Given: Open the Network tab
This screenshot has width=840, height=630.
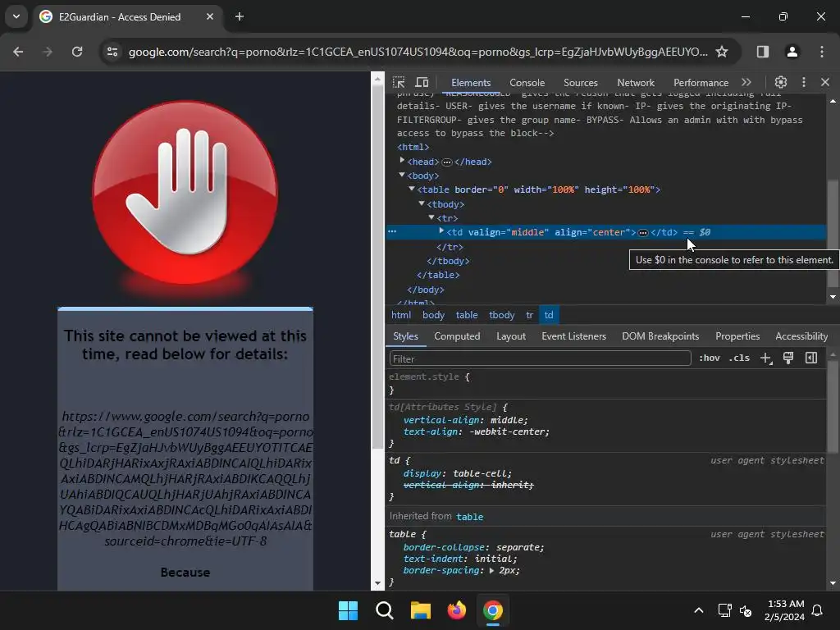Looking at the screenshot, I should pyautogui.click(x=636, y=83).
